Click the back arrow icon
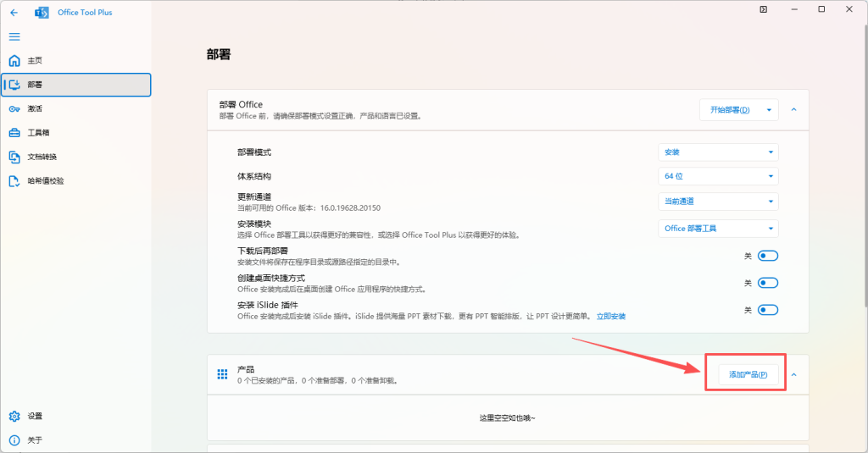 point(14,13)
